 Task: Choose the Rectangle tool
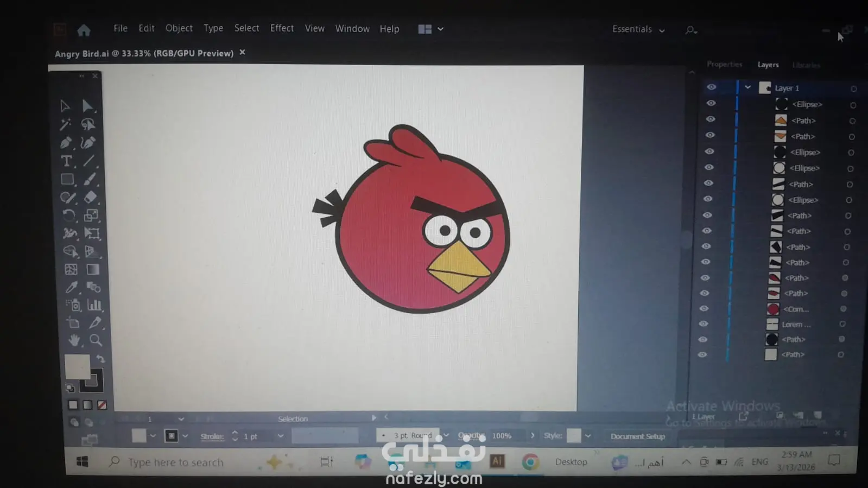pos(67,179)
